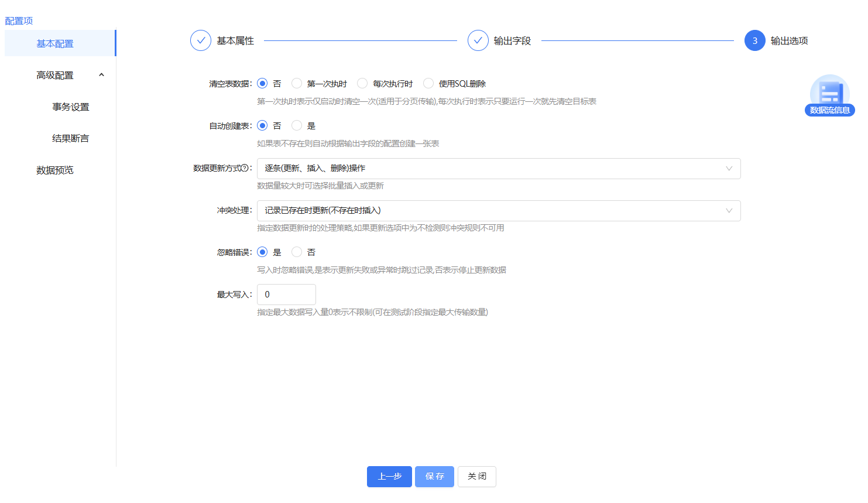
Task: Click the help icon next to 数据更新方式
Action: pos(245,168)
